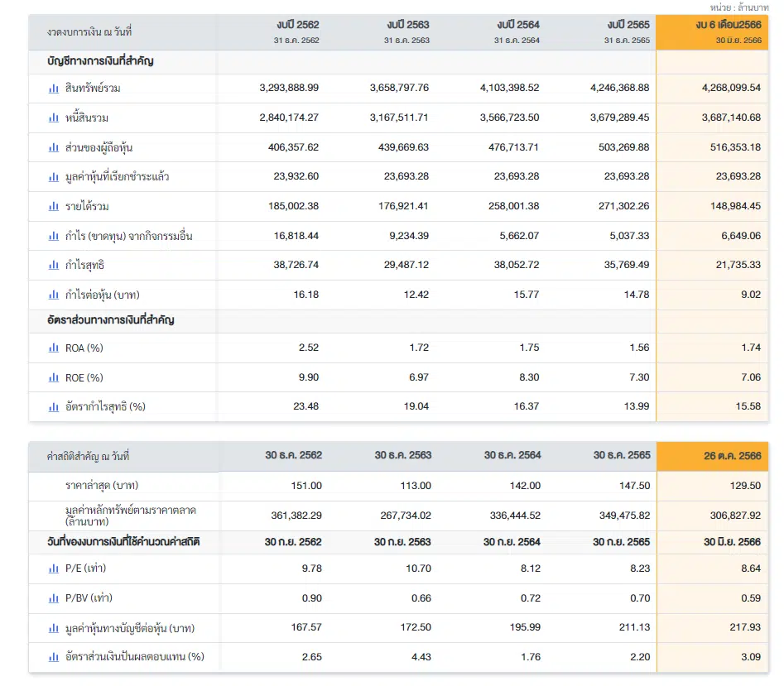
Task: Click the 26 ต.ค. 2566 statistics header
Action: (x=712, y=456)
